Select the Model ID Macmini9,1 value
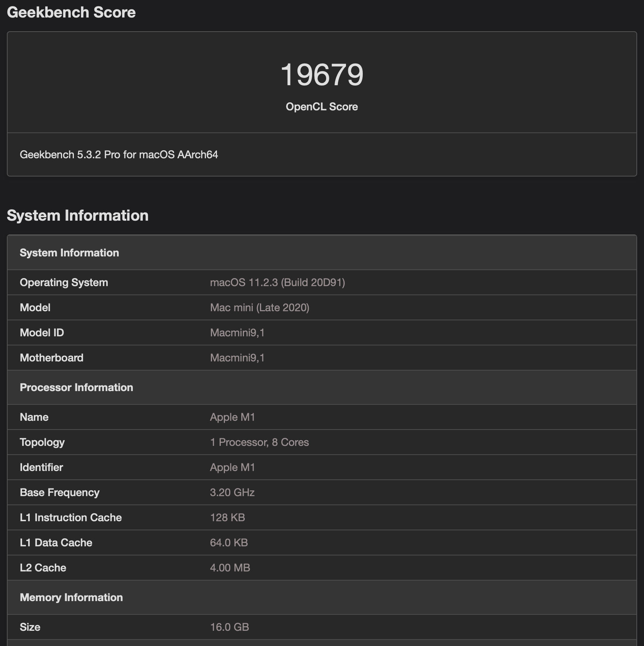Screen dimensions: 644x646 (x=238, y=333)
